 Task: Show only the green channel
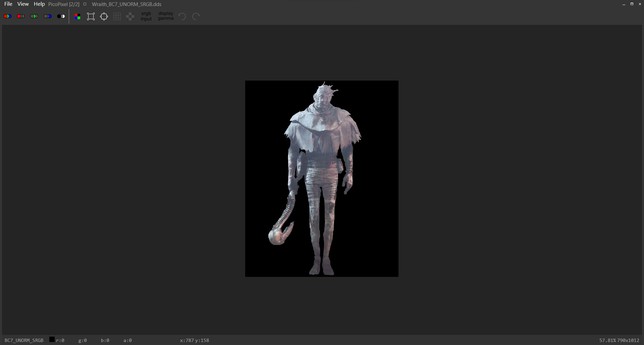click(34, 16)
